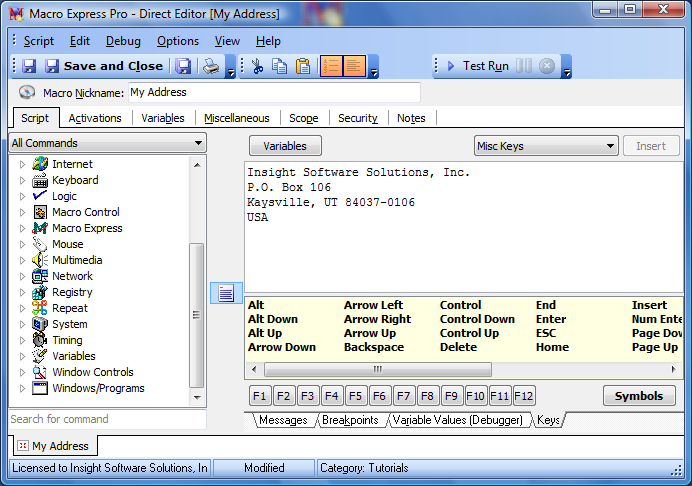Open the Options menu
The width and height of the screenshot is (692, 486).
click(178, 41)
